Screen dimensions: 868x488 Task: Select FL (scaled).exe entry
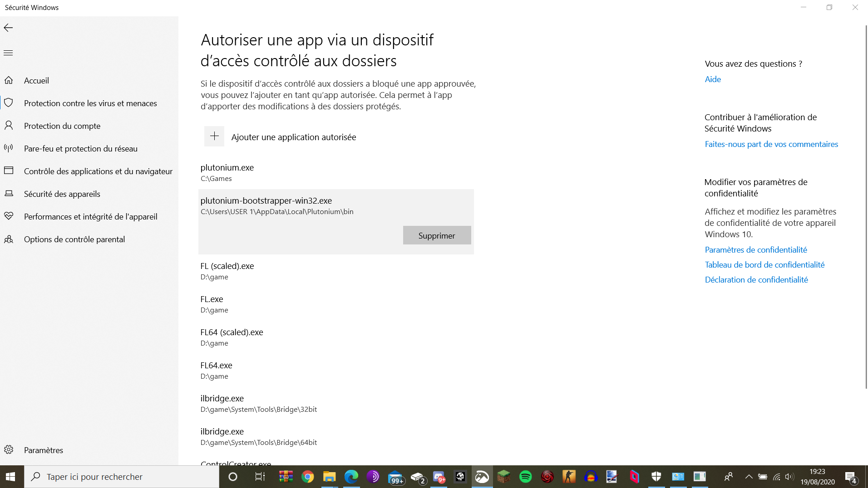click(x=336, y=271)
